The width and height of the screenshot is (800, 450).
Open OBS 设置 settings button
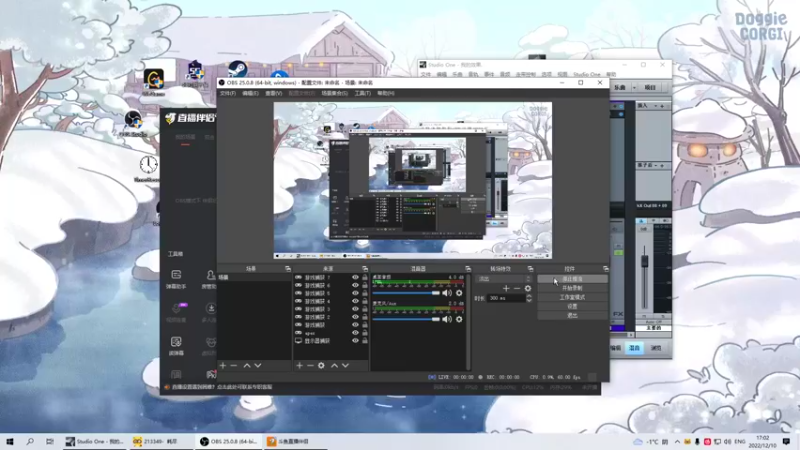572,306
